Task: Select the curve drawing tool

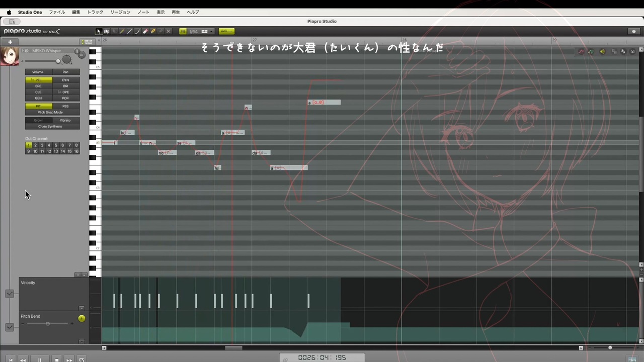Action: pos(137,31)
